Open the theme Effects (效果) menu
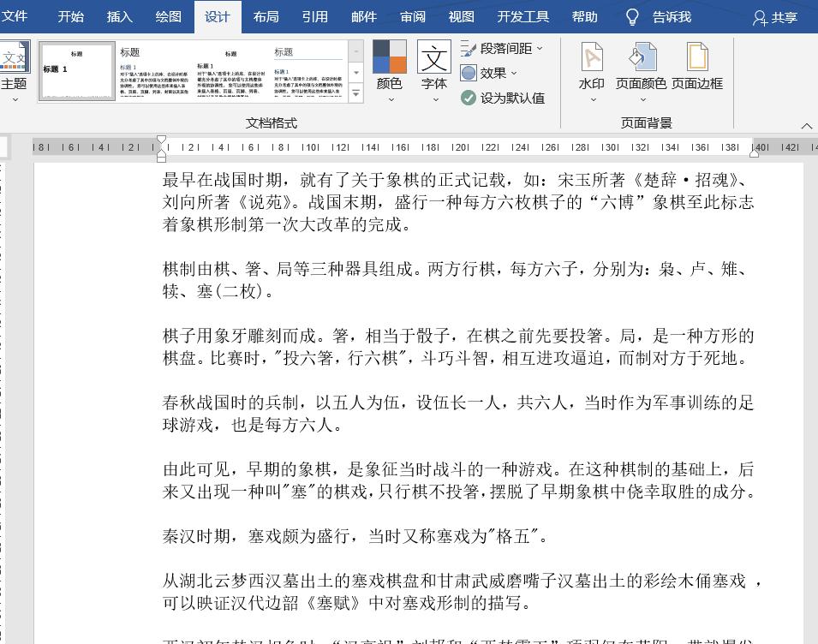Viewport: 818px width, 644px height. [468, 73]
